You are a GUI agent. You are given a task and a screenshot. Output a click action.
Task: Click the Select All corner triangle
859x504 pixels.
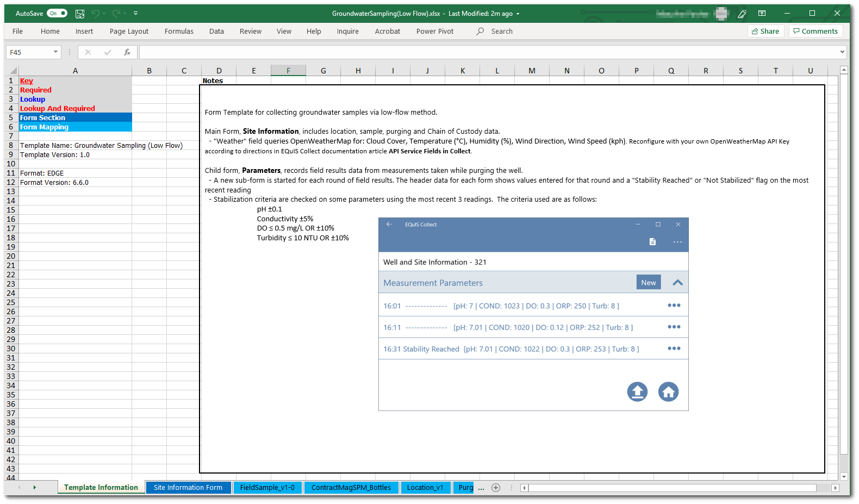(12, 71)
